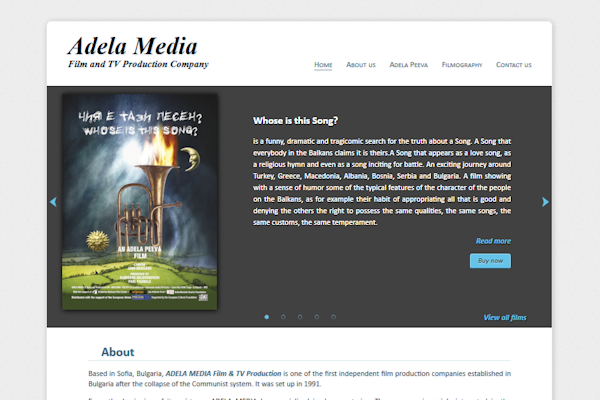Click the About section heading
Viewport: 600px width, 400px height.
(x=118, y=352)
